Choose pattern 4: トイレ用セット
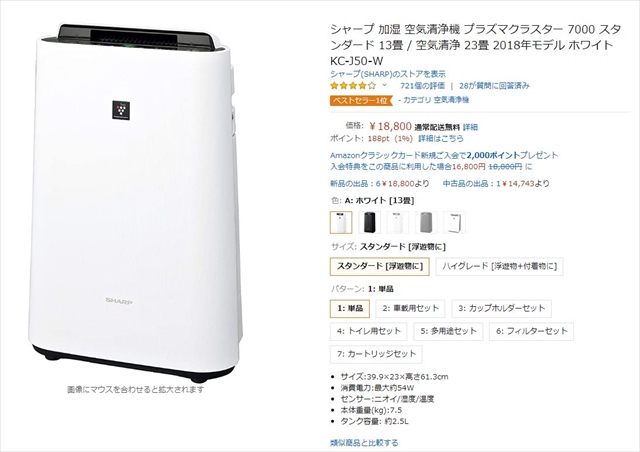640x452 pixels. 369,331
